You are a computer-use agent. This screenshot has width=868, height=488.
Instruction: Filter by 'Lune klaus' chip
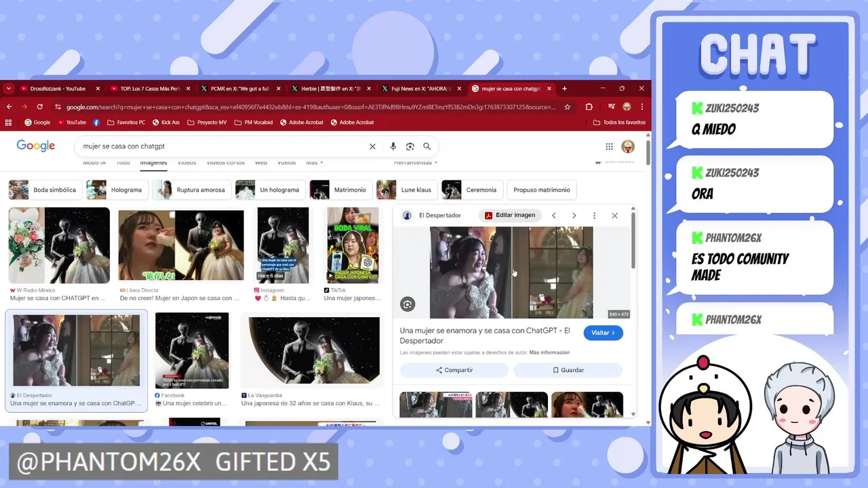(x=407, y=190)
